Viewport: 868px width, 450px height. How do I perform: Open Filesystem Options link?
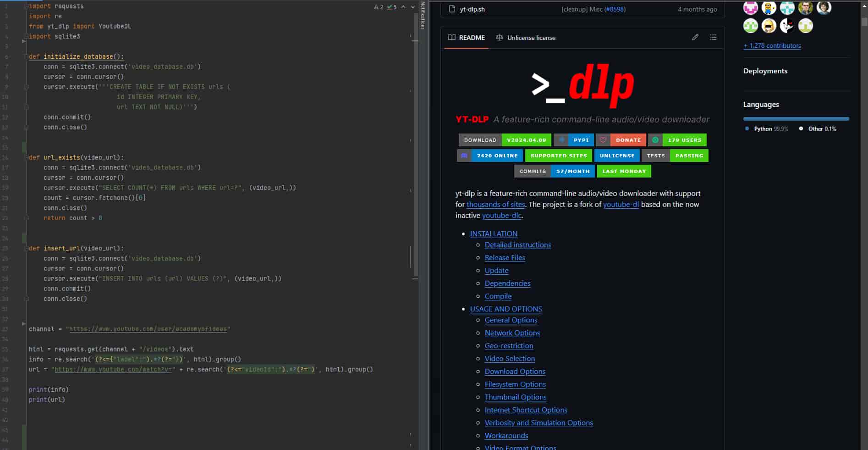coord(515,384)
